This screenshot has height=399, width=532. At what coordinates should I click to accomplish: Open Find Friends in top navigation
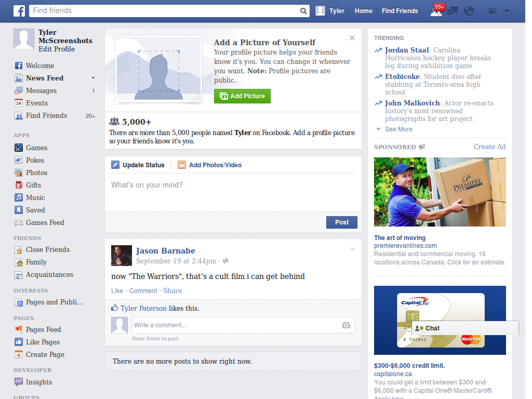(x=400, y=11)
